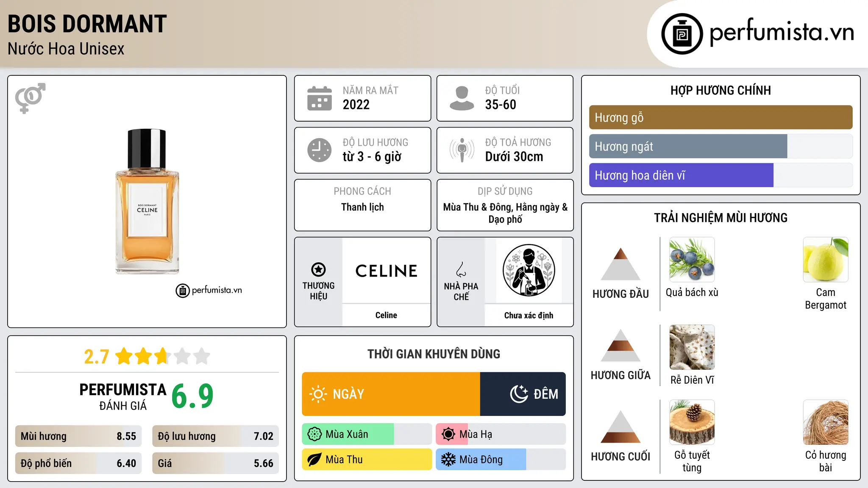Image resolution: width=868 pixels, height=488 pixels.
Task: Click the Thanh lịch style value
Action: (x=362, y=207)
